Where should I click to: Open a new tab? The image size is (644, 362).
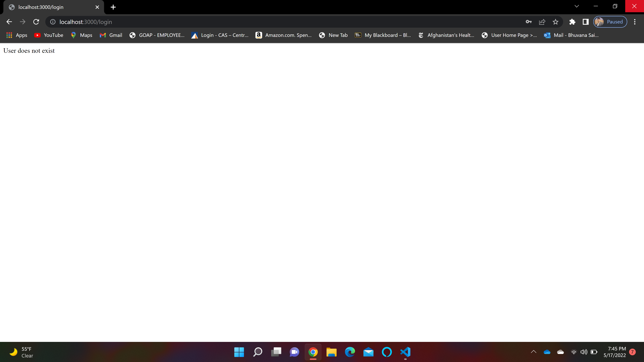113,7
